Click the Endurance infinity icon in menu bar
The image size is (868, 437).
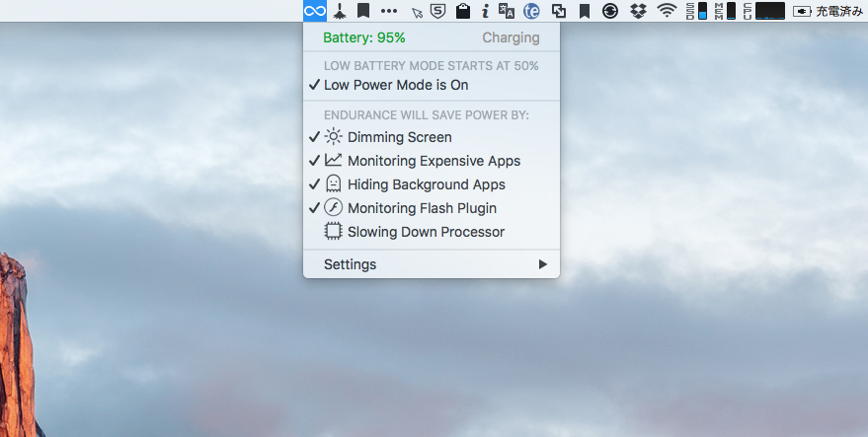pos(315,11)
